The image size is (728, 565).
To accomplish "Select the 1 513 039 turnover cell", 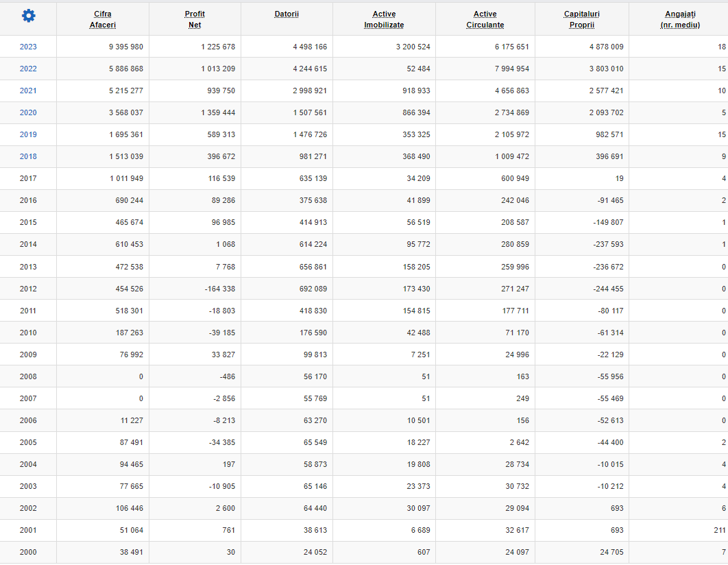I will (103, 156).
